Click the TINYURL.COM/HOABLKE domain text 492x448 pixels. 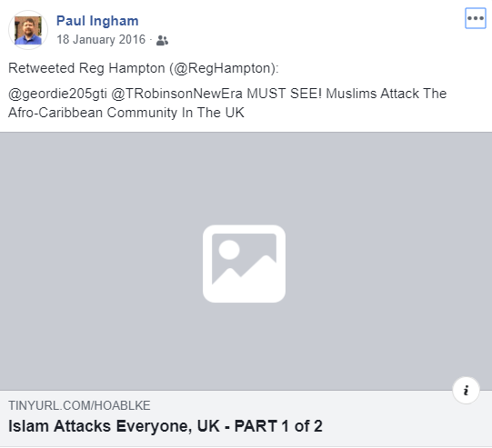click(79, 405)
